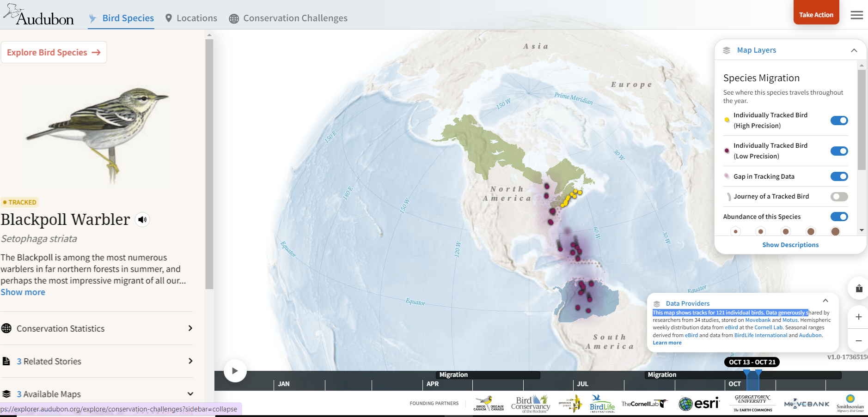Zoom in on the map
Screen dimensions: 868x417
(x=858, y=317)
